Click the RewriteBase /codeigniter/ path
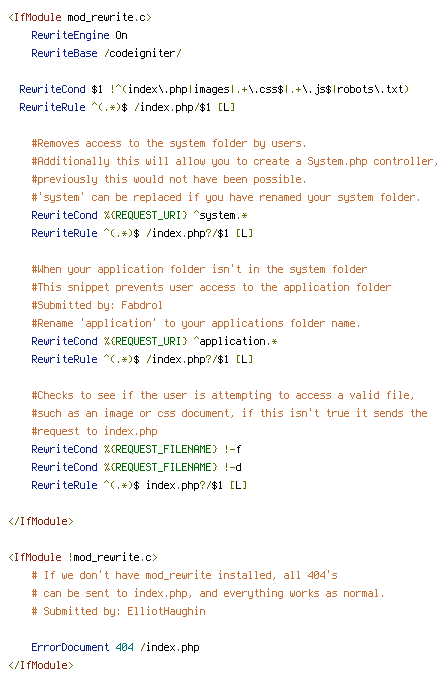 click(x=143, y=53)
